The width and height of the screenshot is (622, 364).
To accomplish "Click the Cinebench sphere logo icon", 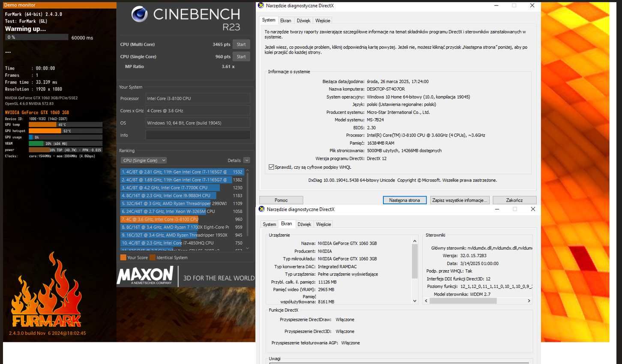I will pos(139,14).
